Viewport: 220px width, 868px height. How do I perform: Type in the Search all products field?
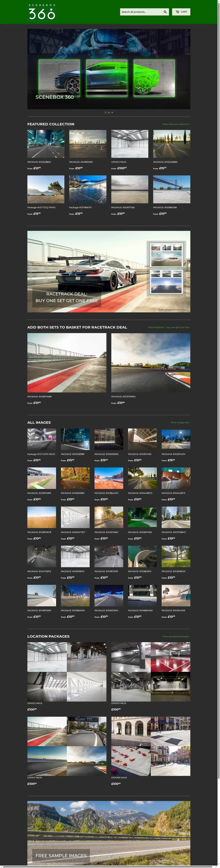[x=141, y=12]
